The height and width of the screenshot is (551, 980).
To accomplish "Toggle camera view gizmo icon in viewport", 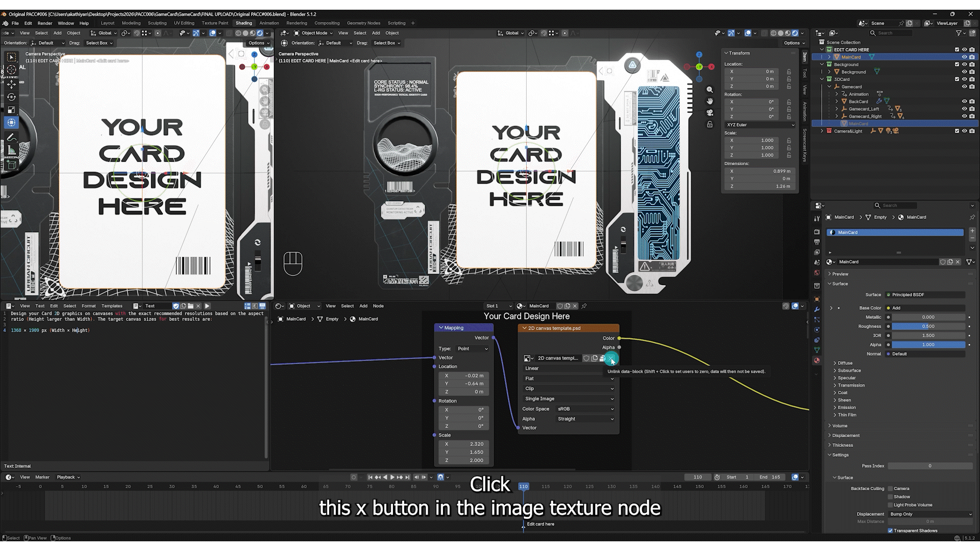I will point(709,113).
